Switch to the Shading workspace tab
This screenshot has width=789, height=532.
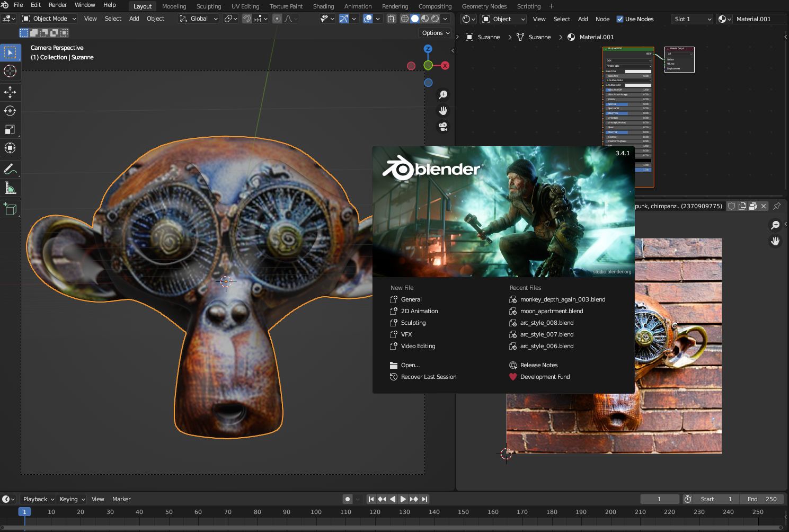pyautogui.click(x=323, y=6)
